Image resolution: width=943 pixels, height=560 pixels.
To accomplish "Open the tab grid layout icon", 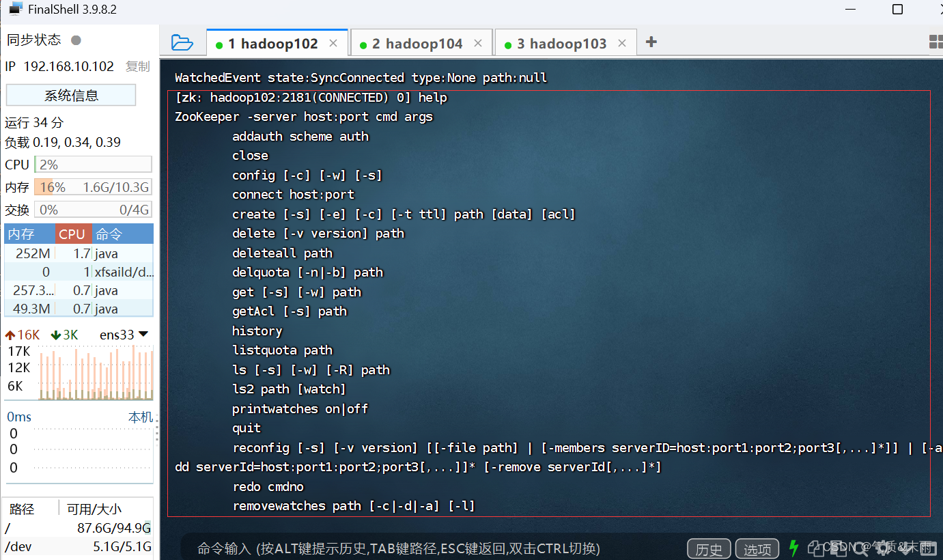I will (935, 42).
